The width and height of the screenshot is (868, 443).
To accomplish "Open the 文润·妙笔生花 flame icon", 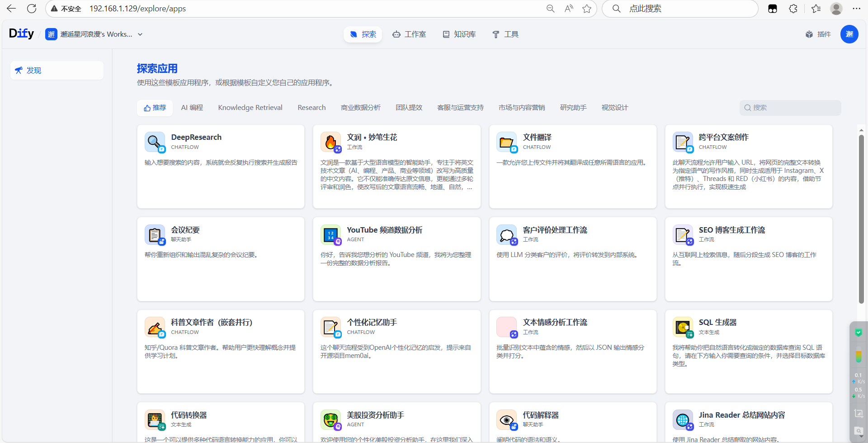I will click(330, 142).
